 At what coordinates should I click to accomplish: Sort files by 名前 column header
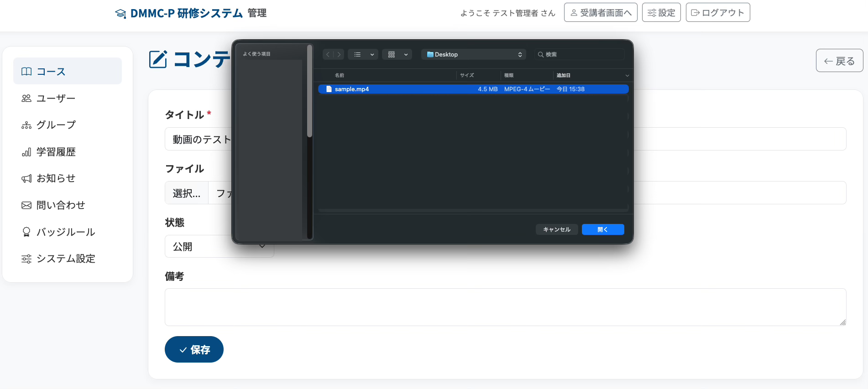click(x=340, y=75)
